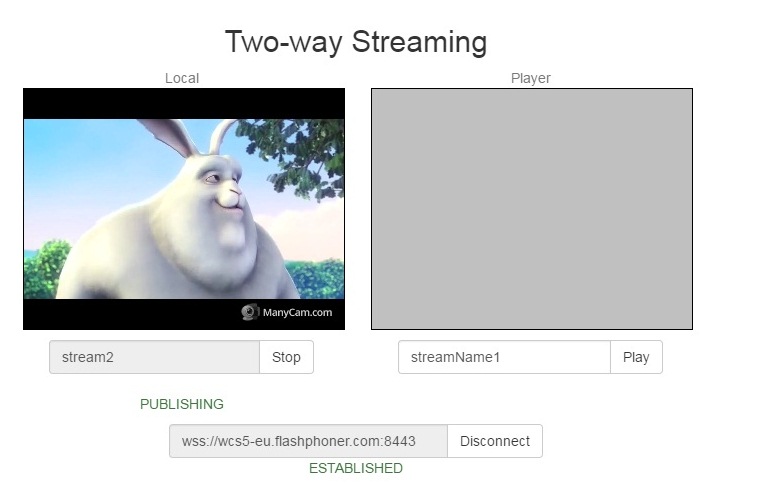Click the top black letterbox bar

(183, 103)
